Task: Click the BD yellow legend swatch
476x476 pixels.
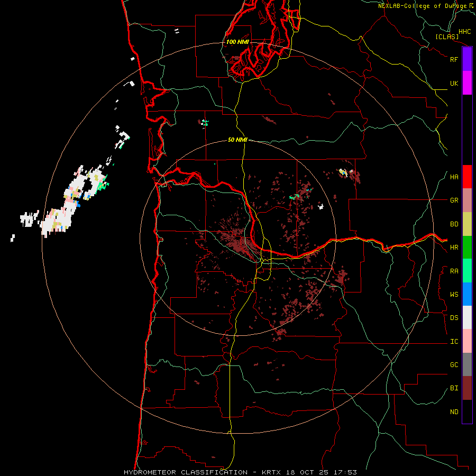Action: (x=467, y=224)
